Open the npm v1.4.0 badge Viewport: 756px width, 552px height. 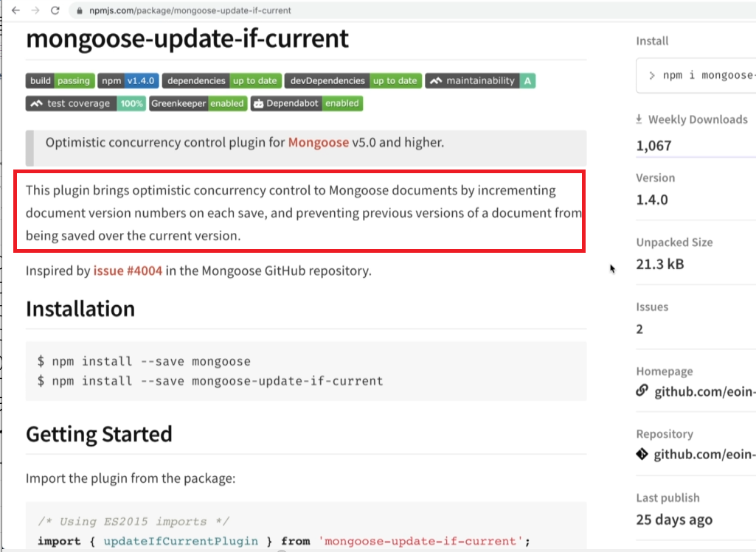click(127, 80)
